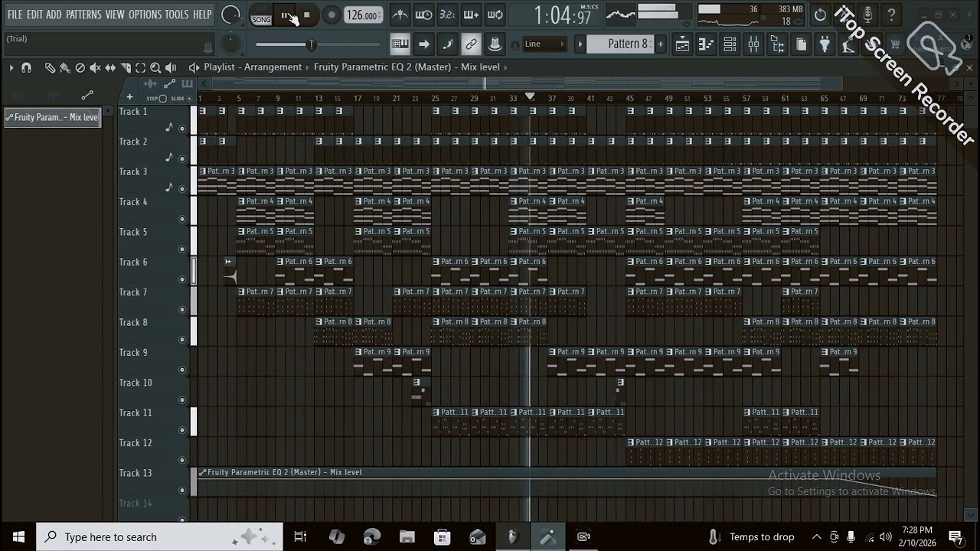Viewport: 980px width, 551px height.
Task: Open Windows Task View on taskbar
Action: [300, 536]
